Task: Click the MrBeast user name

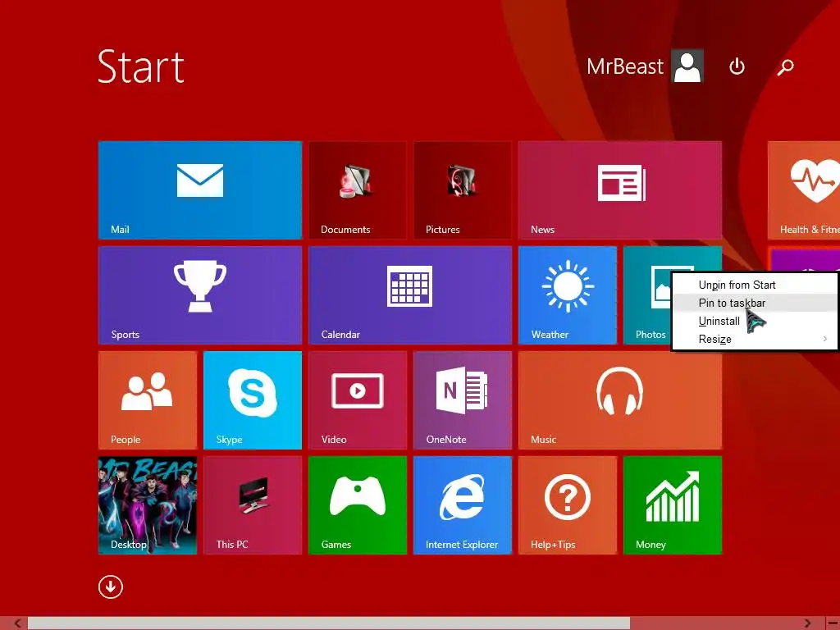Action: point(624,66)
